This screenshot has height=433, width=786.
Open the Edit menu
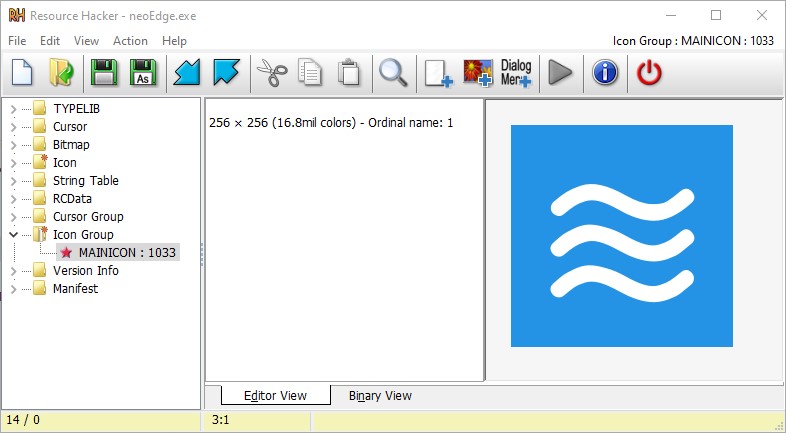(x=50, y=41)
